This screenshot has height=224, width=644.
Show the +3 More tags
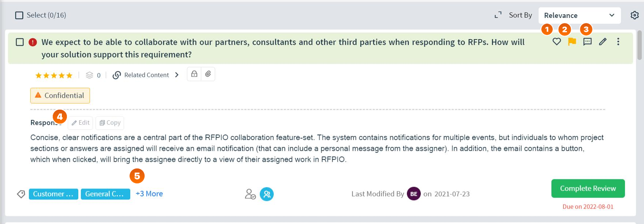149,194
